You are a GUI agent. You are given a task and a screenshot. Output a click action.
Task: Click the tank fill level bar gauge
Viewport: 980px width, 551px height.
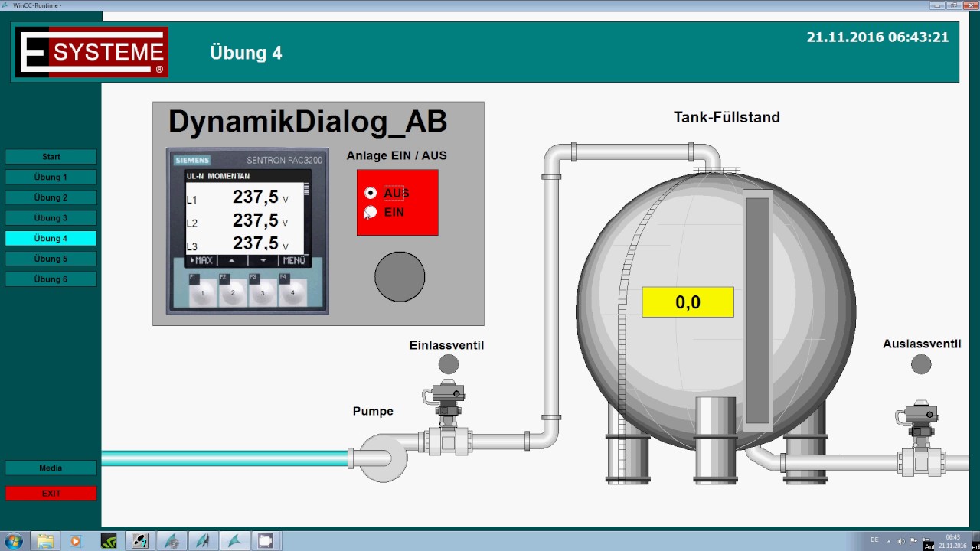coord(757,309)
